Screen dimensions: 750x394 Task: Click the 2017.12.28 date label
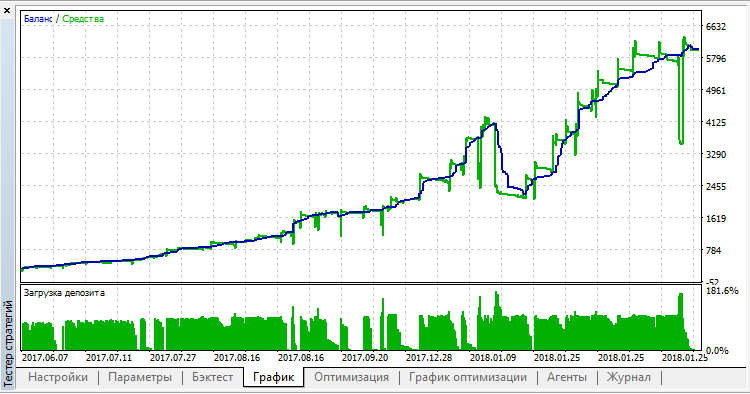coord(429,358)
